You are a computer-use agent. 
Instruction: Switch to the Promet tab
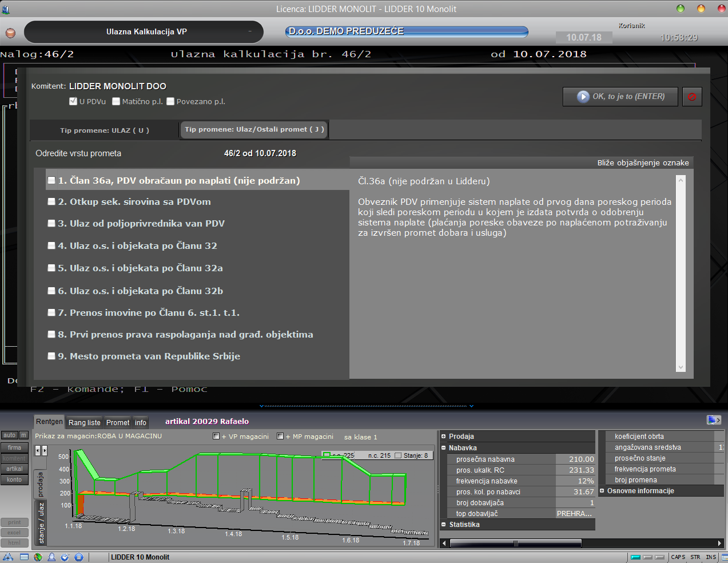coord(118,423)
